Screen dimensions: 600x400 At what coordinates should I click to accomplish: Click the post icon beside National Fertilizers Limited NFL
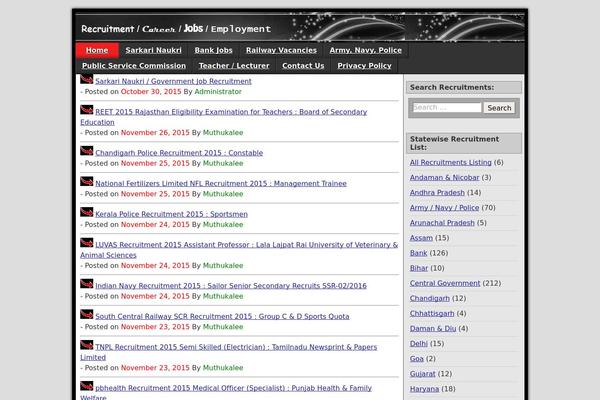(x=86, y=181)
